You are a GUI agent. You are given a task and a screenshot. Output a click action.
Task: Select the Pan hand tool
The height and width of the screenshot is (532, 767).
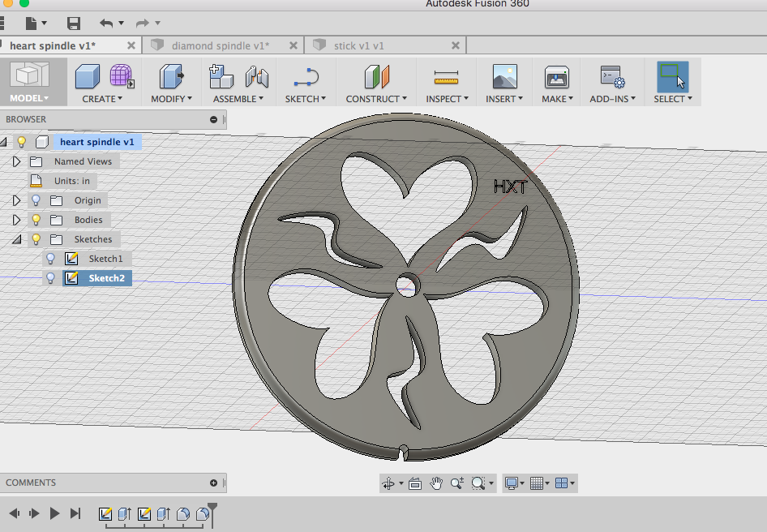coord(436,483)
